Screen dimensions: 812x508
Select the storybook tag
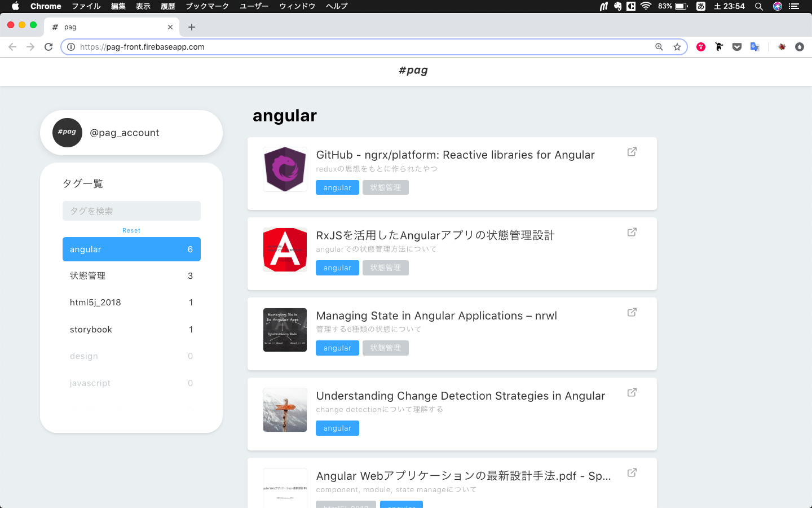131,330
